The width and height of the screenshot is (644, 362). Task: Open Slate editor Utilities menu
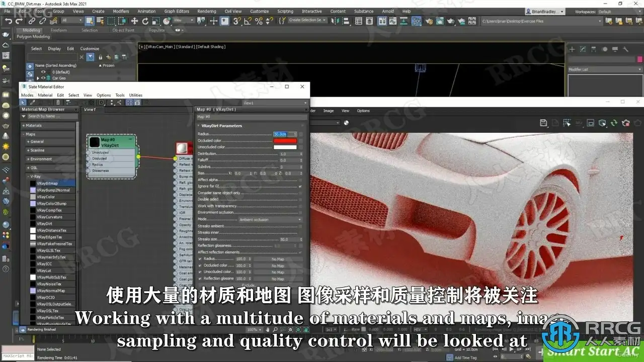[136, 95]
